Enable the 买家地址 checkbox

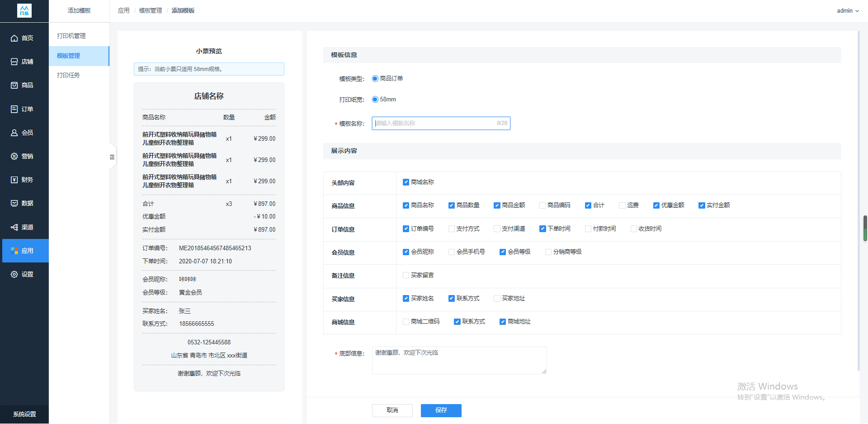[497, 299]
